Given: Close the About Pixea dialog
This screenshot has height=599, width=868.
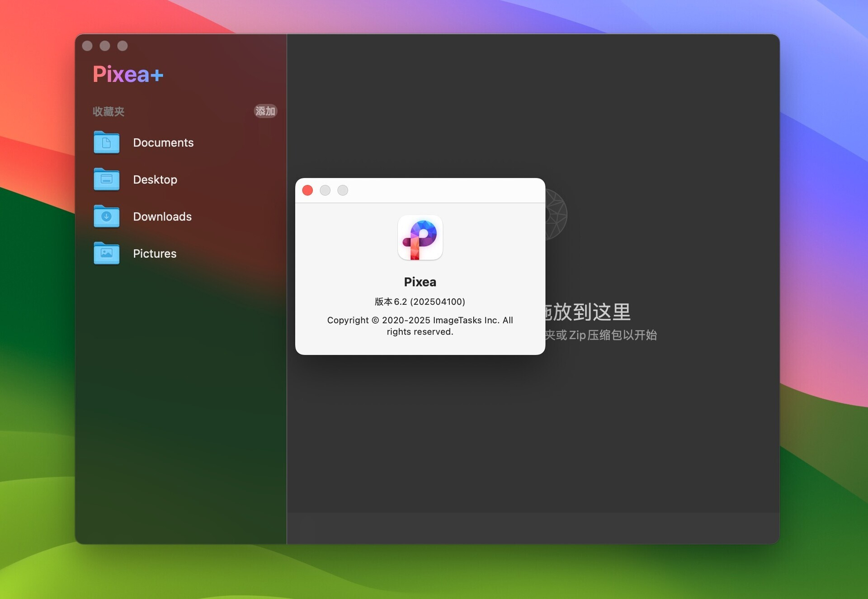Looking at the screenshot, I should [307, 190].
